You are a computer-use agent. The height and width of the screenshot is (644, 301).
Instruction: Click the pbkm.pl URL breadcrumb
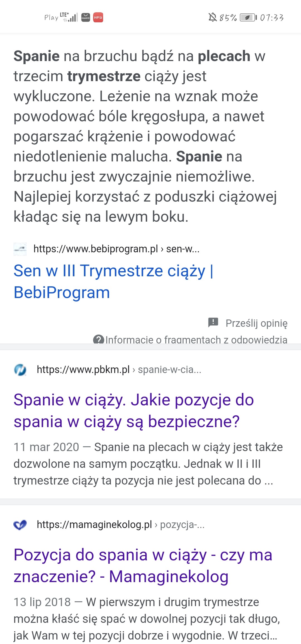coord(119,370)
